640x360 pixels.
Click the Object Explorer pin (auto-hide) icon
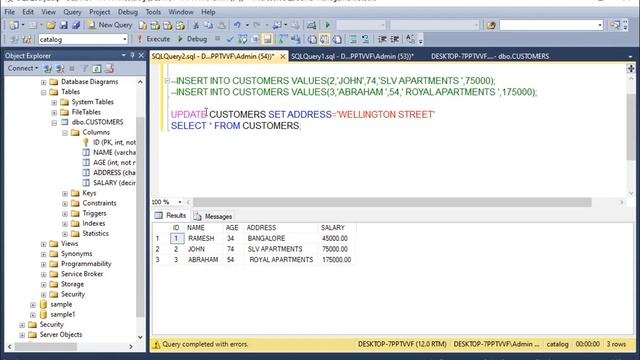[132, 56]
